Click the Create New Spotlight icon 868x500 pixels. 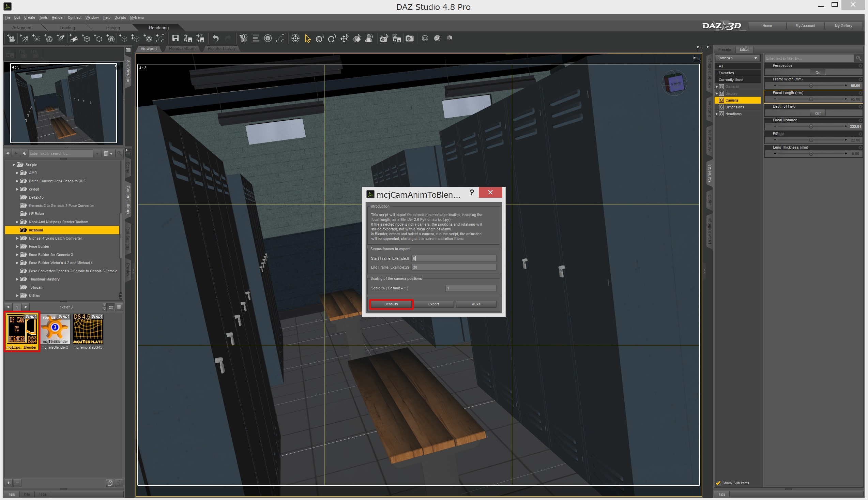click(x=61, y=39)
